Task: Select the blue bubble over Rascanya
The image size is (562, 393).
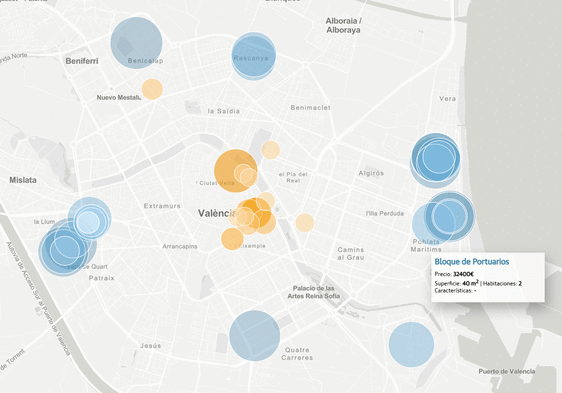Action: click(x=253, y=56)
